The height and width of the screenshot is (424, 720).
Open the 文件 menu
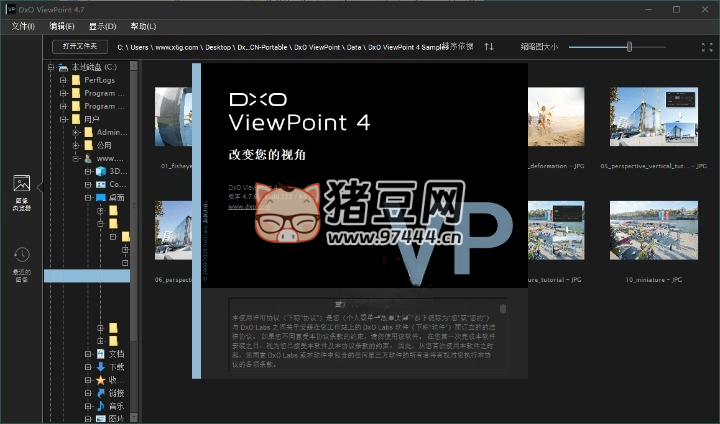tap(23, 26)
